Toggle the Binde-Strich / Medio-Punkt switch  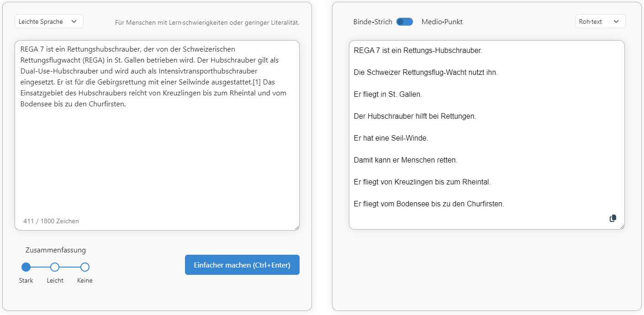pyautogui.click(x=405, y=21)
